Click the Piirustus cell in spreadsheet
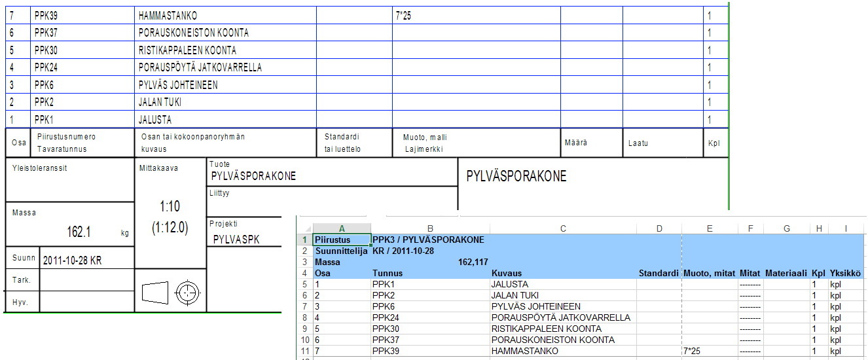The image size is (868, 360). pos(342,240)
